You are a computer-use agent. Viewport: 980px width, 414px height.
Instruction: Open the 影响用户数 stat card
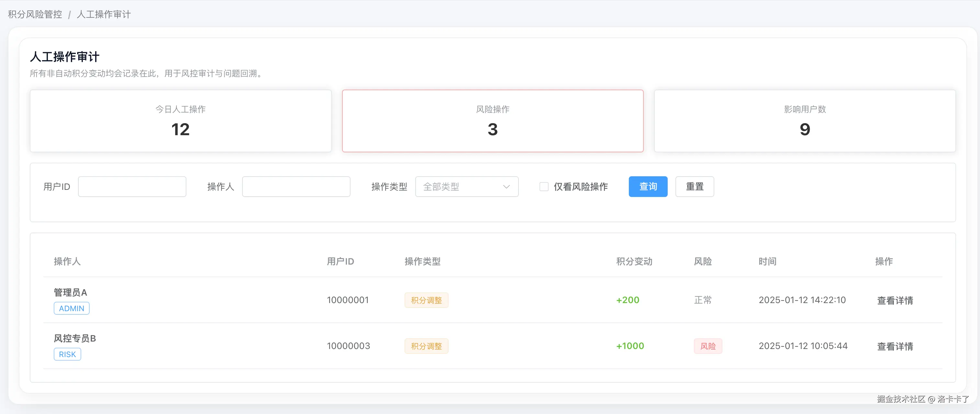coord(805,121)
